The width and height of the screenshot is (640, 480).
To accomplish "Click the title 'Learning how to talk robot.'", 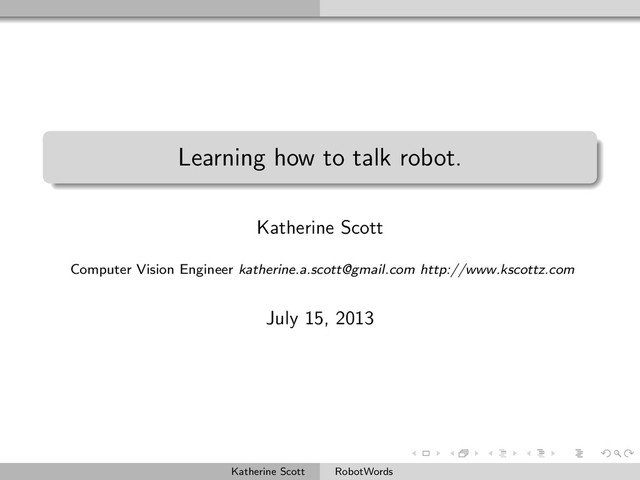I will click(x=320, y=158).
